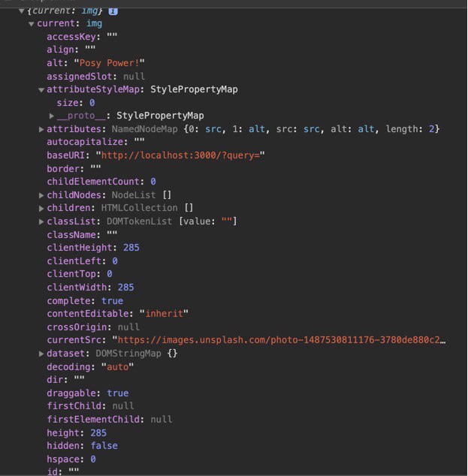Click the baseURI localhost:3000 URL

[180, 155]
